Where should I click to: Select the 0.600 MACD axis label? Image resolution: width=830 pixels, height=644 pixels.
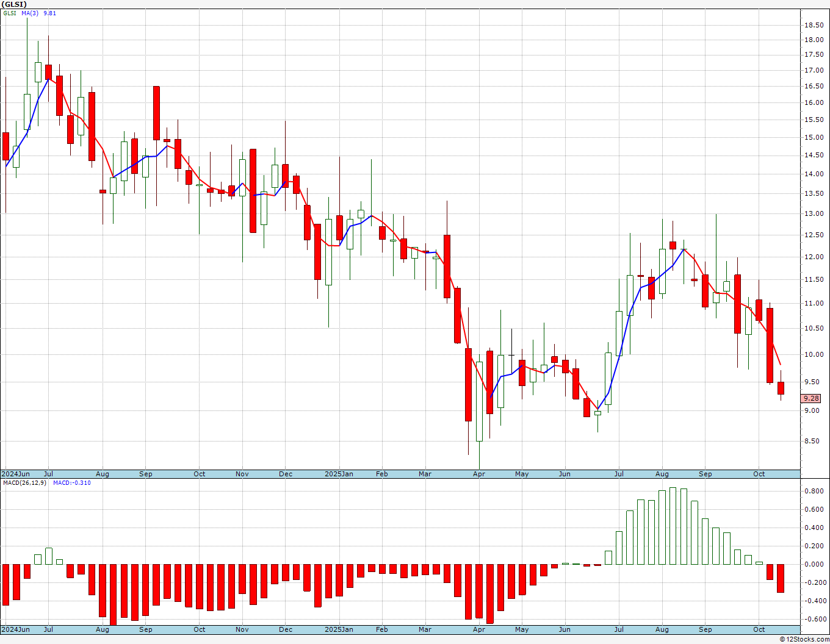click(814, 509)
